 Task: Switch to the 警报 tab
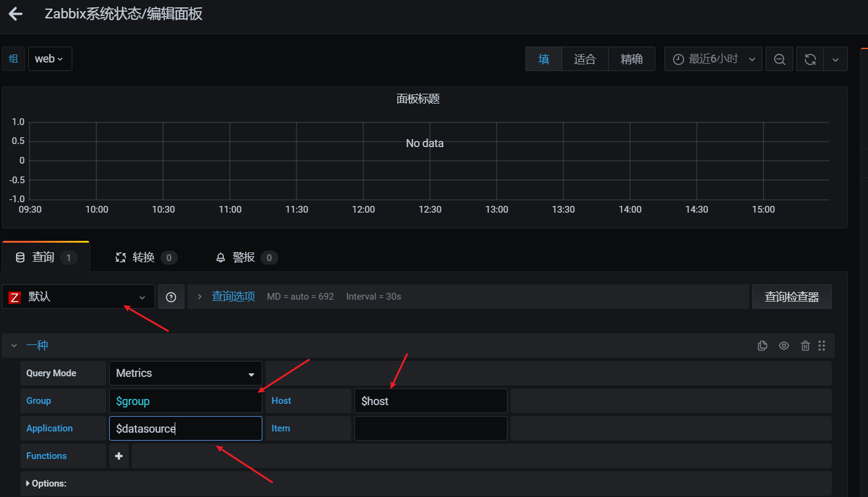click(x=246, y=257)
